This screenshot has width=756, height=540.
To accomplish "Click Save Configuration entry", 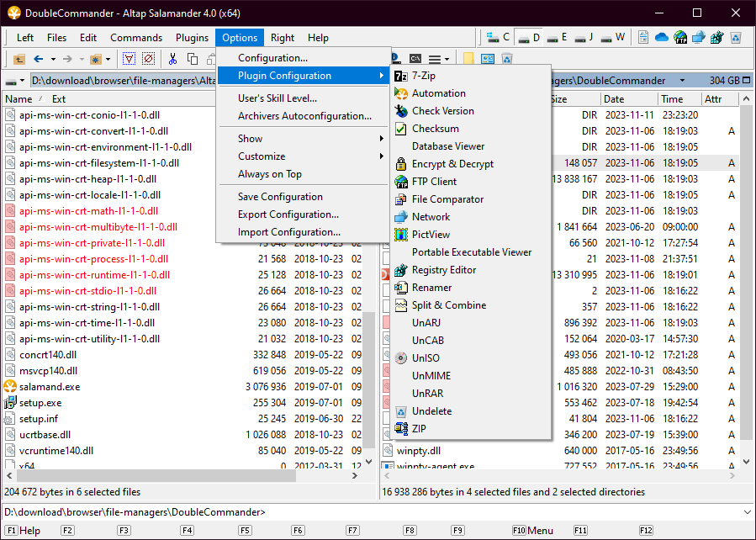I will (280, 197).
